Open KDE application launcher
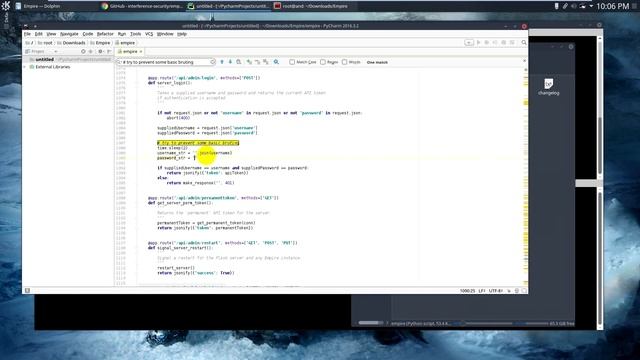The height and width of the screenshot is (360, 640). 6,6
